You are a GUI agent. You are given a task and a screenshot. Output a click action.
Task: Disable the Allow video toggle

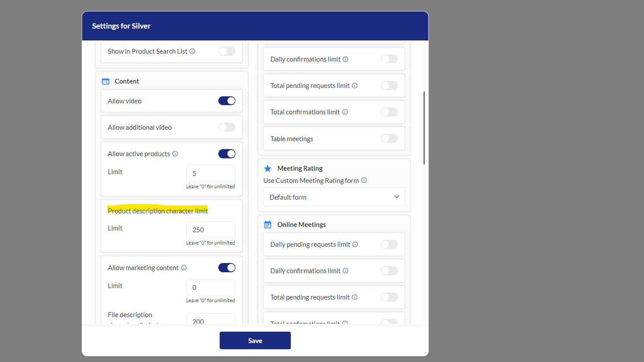227,101
